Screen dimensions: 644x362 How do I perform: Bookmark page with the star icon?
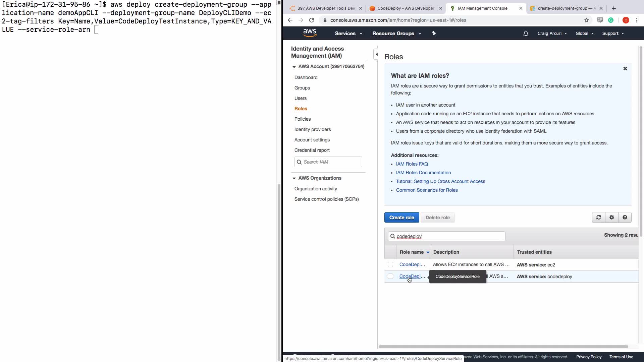point(586,20)
